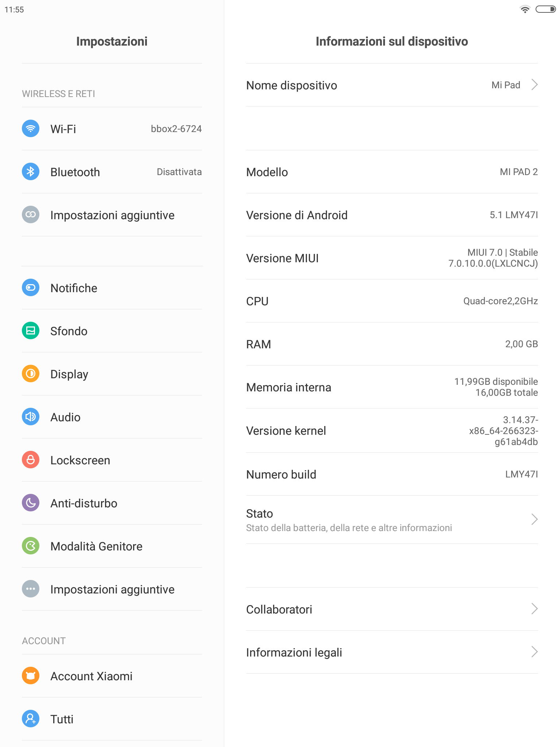This screenshot has height=747, width=560.
Task: Tap the purple Anti-disturbo moon icon
Action: pyautogui.click(x=31, y=503)
